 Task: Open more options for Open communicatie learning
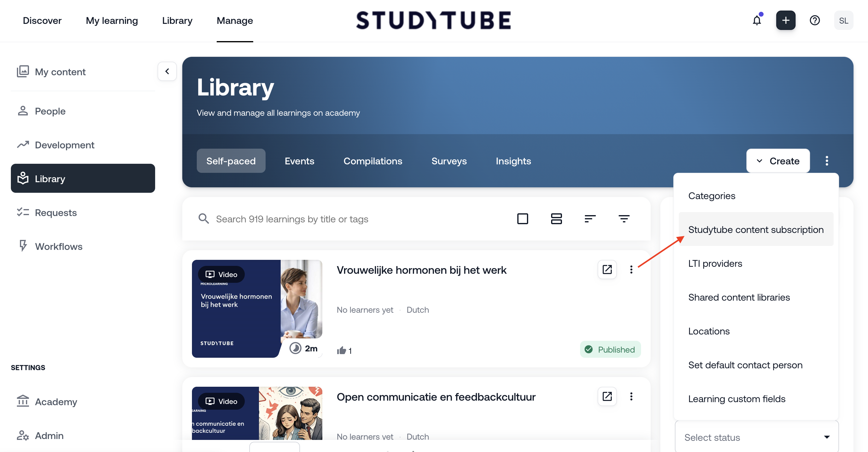(631, 396)
